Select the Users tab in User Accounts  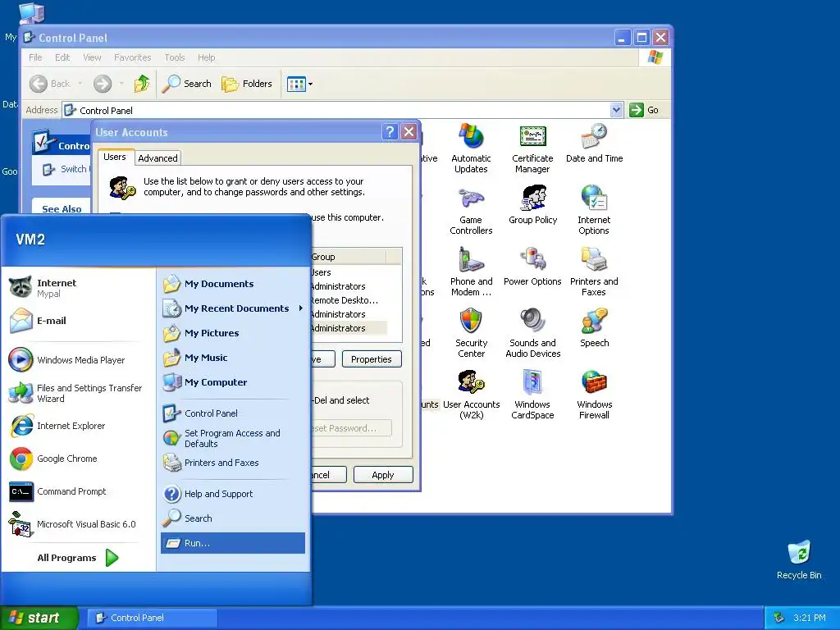pyautogui.click(x=115, y=157)
